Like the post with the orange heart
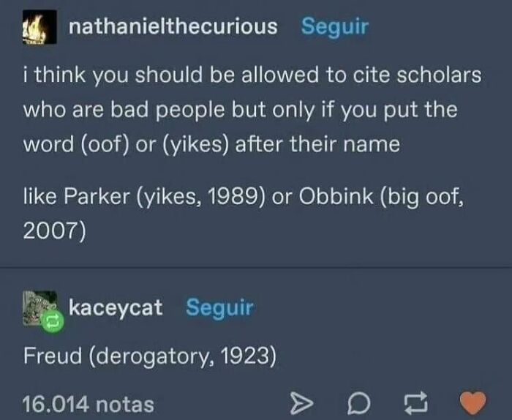 473,402
